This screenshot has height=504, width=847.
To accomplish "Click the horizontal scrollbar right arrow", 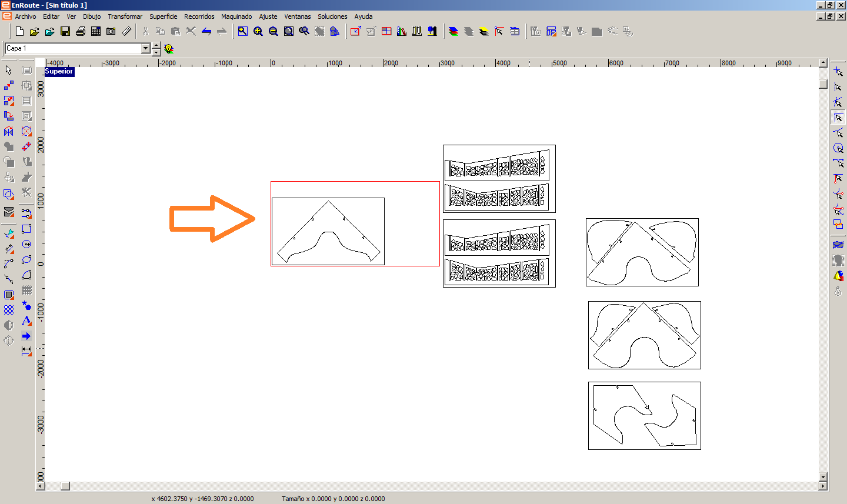I will (x=823, y=486).
